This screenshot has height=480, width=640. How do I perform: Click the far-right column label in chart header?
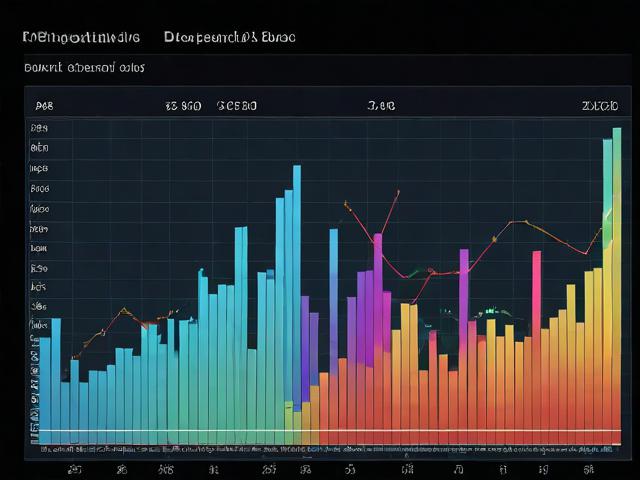(600, 105)
